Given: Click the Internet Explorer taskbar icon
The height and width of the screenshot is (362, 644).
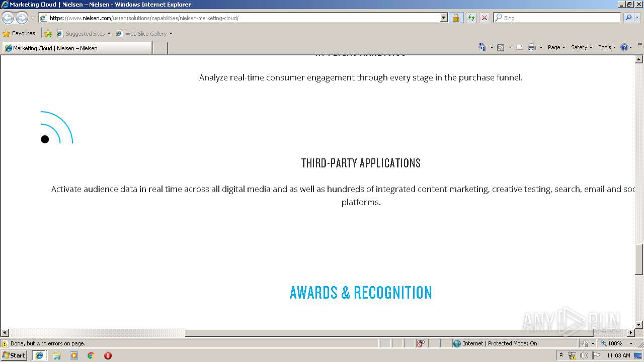Looking at the screenshot, I should [x=39, y=355].
